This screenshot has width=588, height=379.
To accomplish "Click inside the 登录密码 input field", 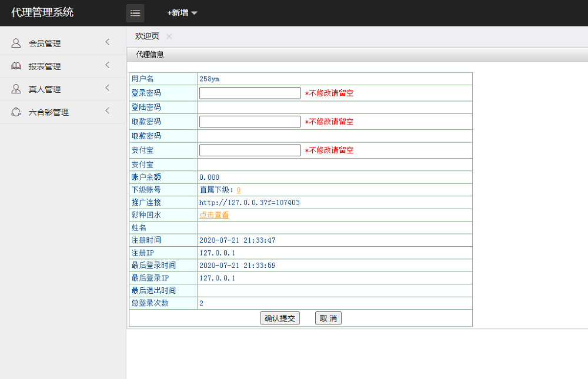I will click(249, 92).
